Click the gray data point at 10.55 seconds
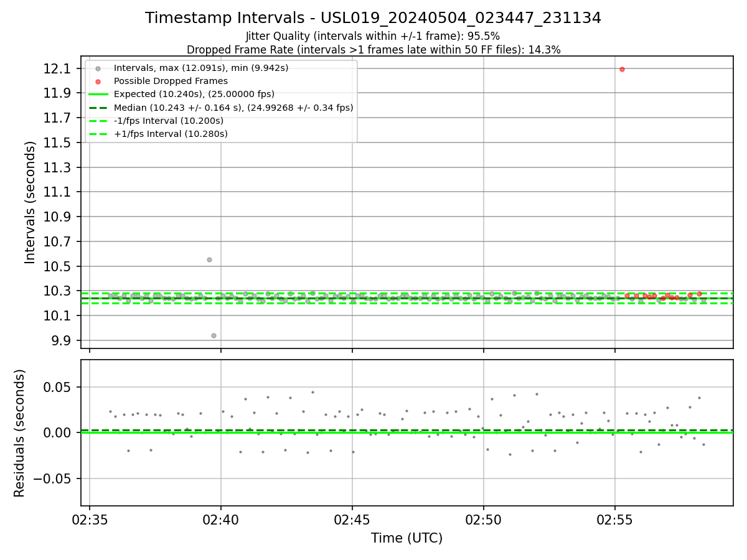Viewport: 747px width, 560px height. (x=209, y=259)
